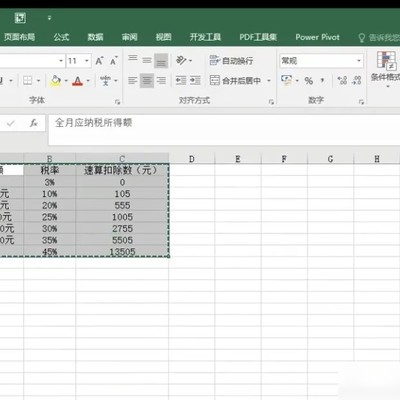Screen dimensions: 400x400
Task: Open conditional formatting (条件格式)
Action: click(386, 68)
